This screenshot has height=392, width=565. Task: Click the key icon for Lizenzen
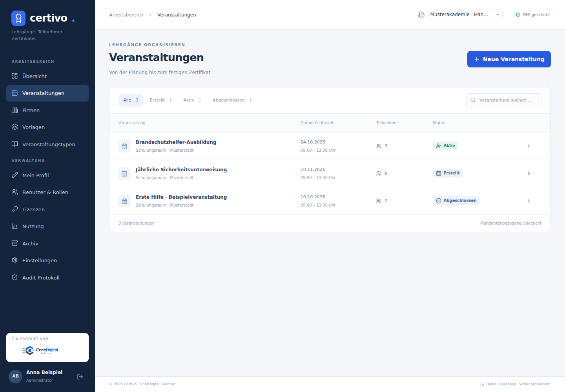click(x=15, y=209)
